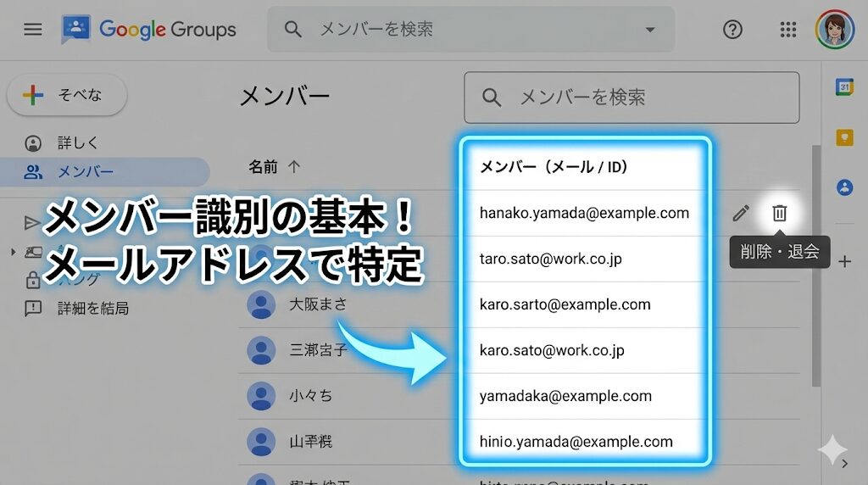Expand the collapsed sidebar tree arrow
Screen dimensions: 868x485
click(13, 252)
